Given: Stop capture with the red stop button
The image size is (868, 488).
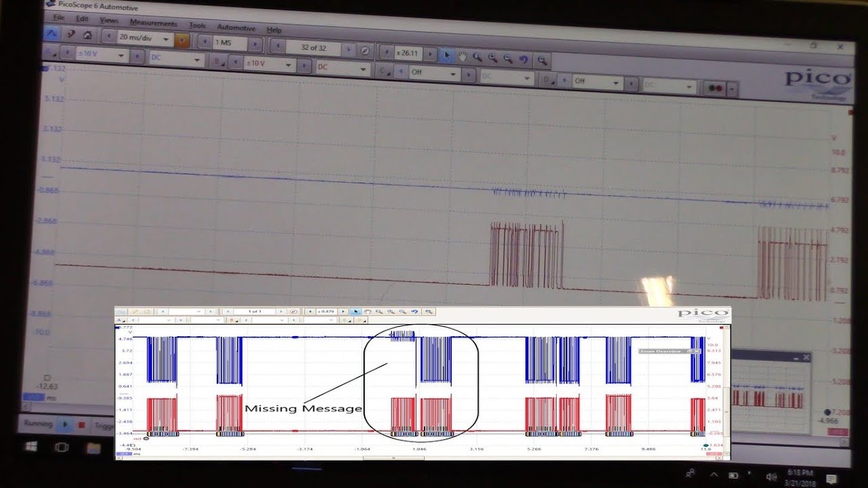Looking at the screenshot, I should [81, 425].
